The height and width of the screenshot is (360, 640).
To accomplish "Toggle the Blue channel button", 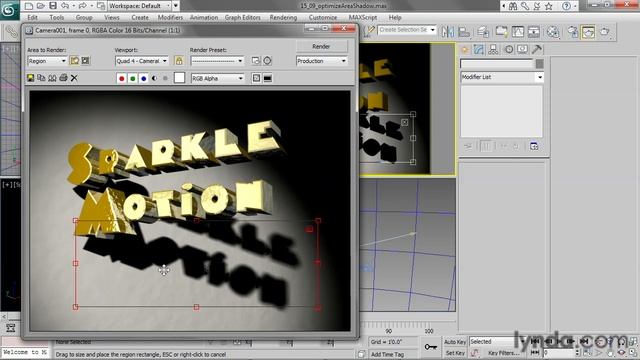I will [144, 78].
